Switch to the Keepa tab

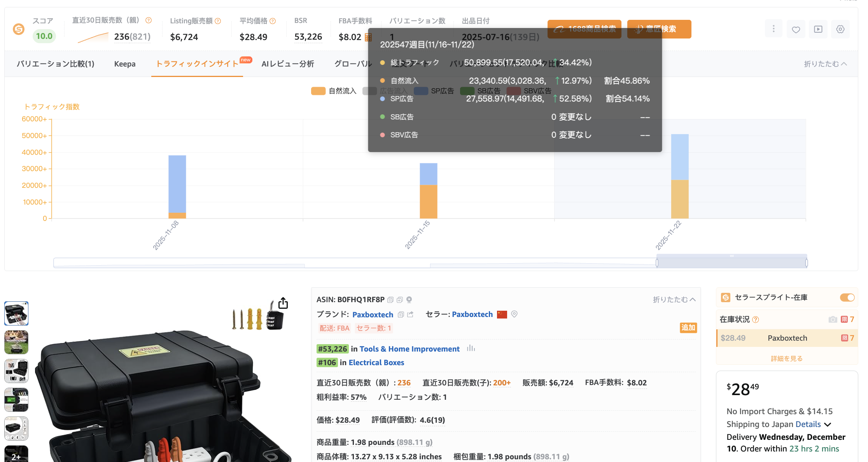(x=124, y=63)
